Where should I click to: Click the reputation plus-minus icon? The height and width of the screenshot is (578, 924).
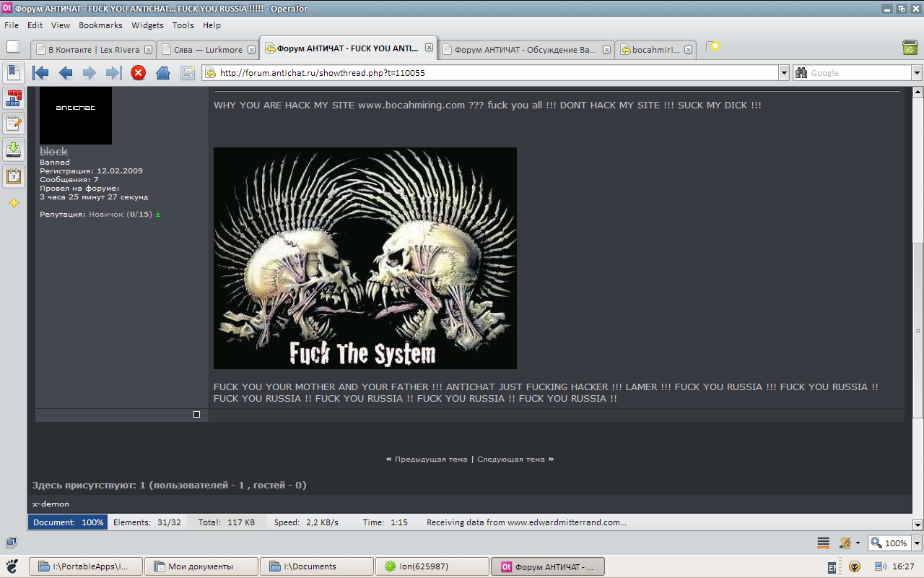(x=158, y=215)
